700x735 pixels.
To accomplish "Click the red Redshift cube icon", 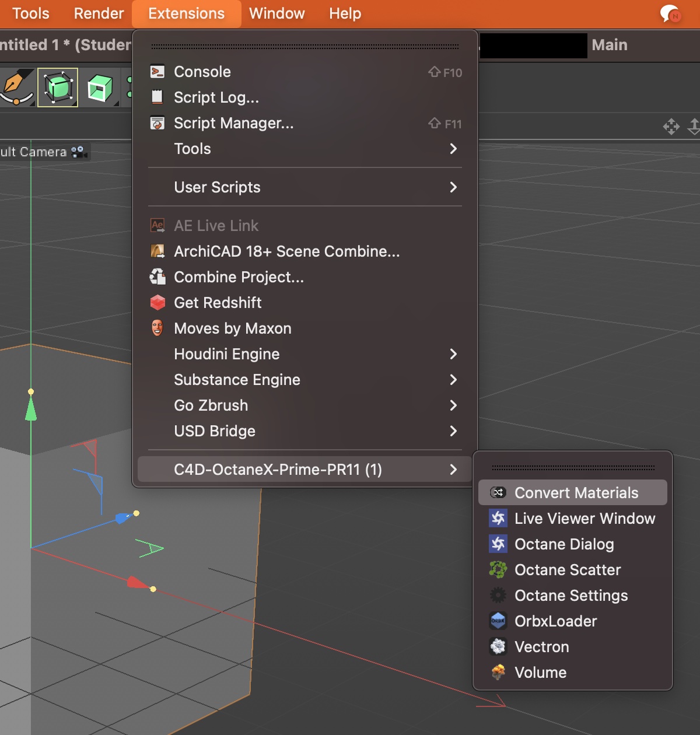I will tap(157, 302).
